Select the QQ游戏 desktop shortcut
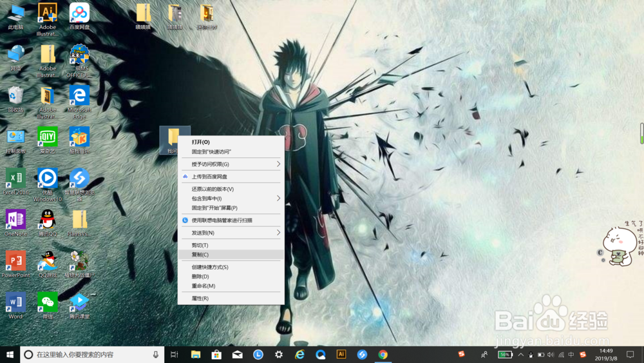The image size is (644, 363). tap(47, 264)
